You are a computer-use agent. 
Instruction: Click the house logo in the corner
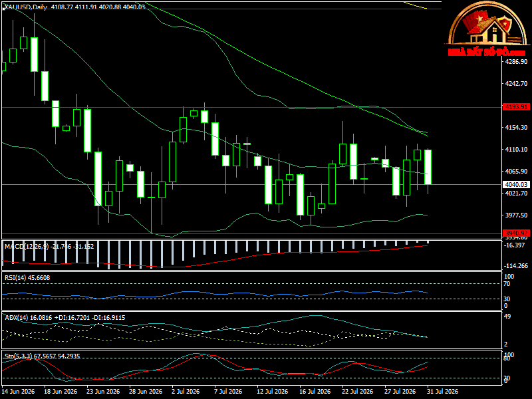tap(487, 29)
